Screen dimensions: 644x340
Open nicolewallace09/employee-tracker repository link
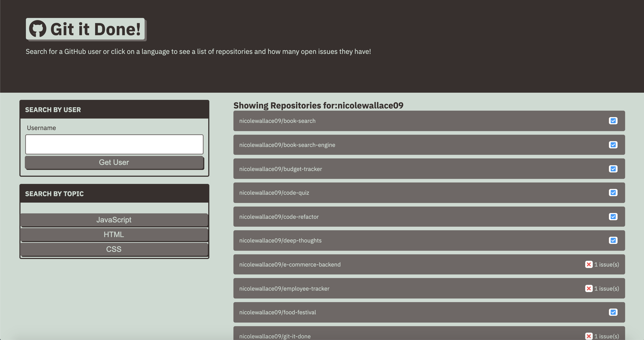point(284,289)
